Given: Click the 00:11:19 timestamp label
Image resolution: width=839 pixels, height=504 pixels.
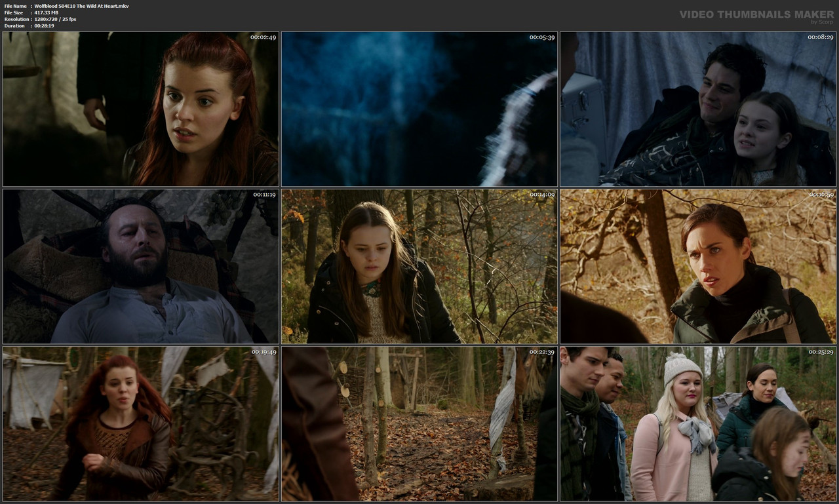Looking at the screenshot, I should pyautogui.click(x=263, y=195).
